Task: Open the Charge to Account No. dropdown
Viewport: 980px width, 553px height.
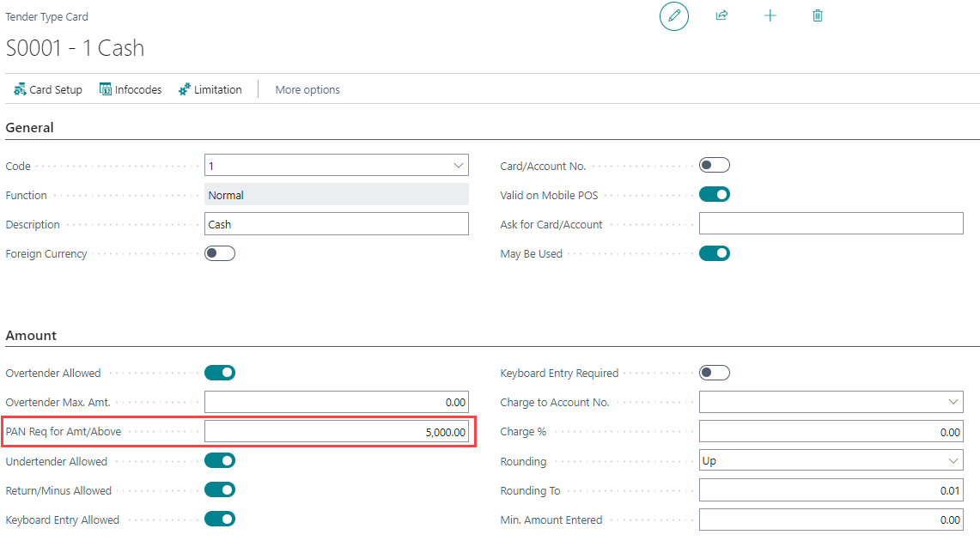Action: (953, 402)
